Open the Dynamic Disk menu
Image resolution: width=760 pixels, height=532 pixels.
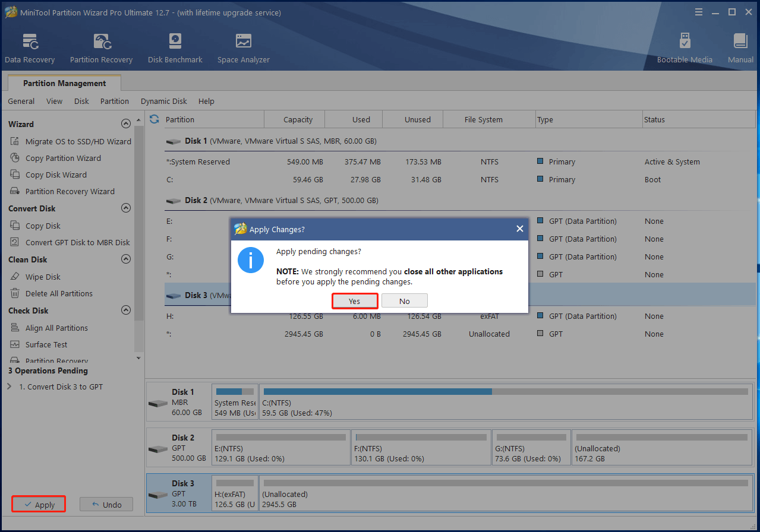[163, 101]
